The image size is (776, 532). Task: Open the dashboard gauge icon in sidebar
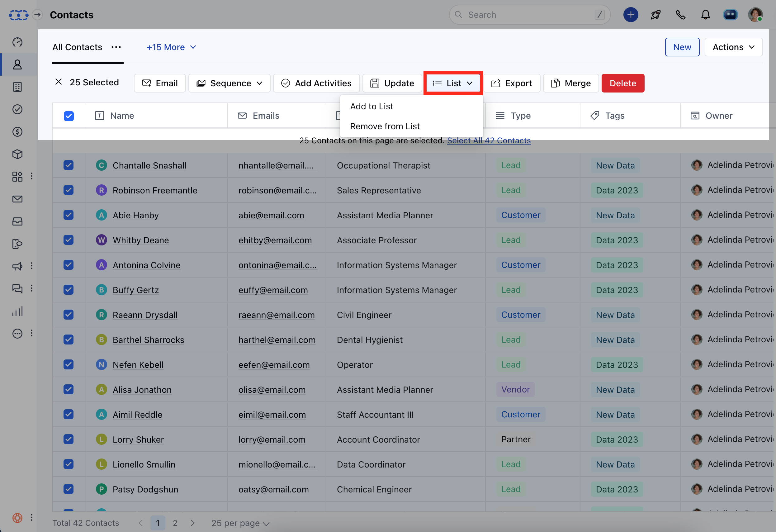(17, 42)
